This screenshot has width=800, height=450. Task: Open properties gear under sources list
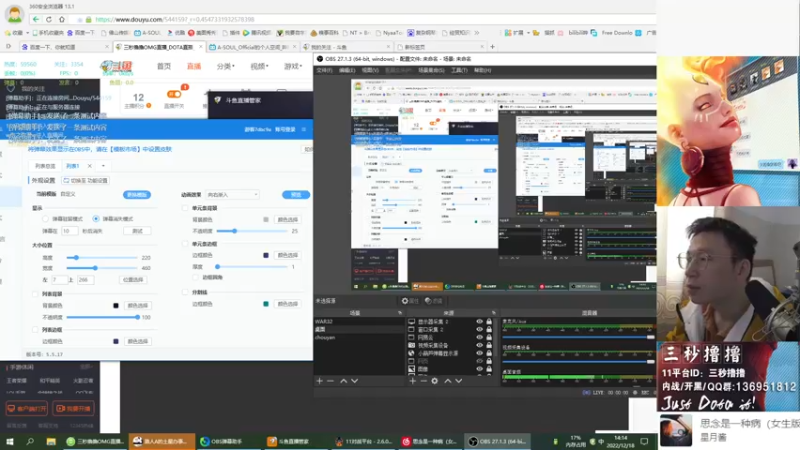click(435, 381)
